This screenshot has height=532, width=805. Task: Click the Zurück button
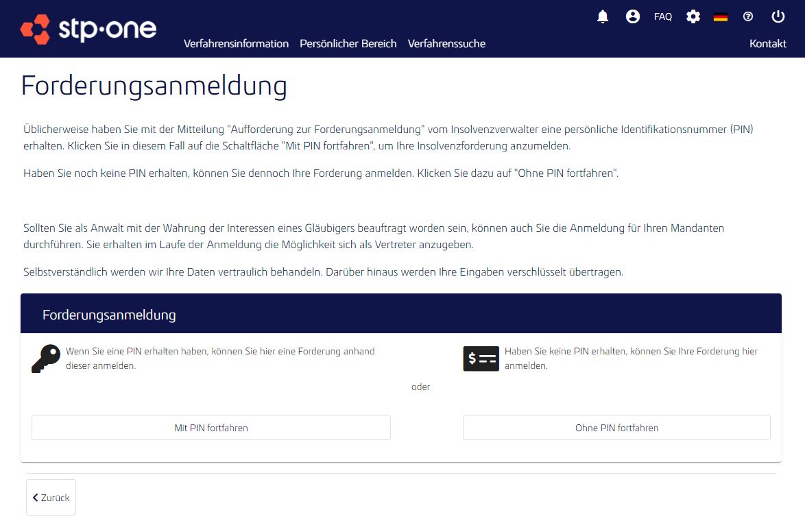pos(51,496)
